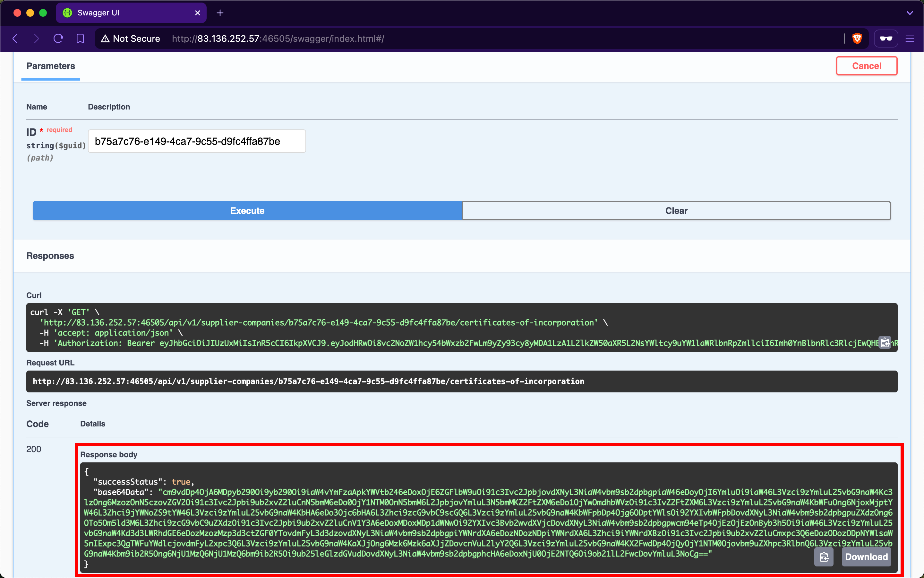
Task: Cancel the try-it-out mode
Action: pos(866,66)
